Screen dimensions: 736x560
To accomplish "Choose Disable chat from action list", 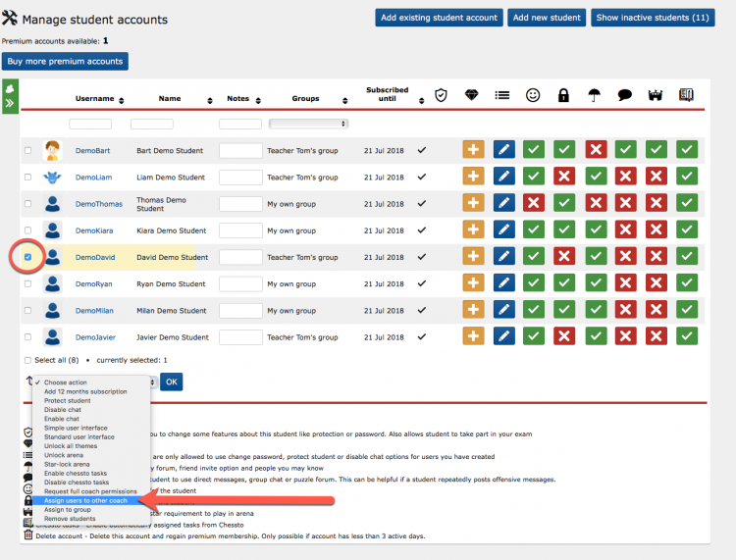I will coord(63,409).
